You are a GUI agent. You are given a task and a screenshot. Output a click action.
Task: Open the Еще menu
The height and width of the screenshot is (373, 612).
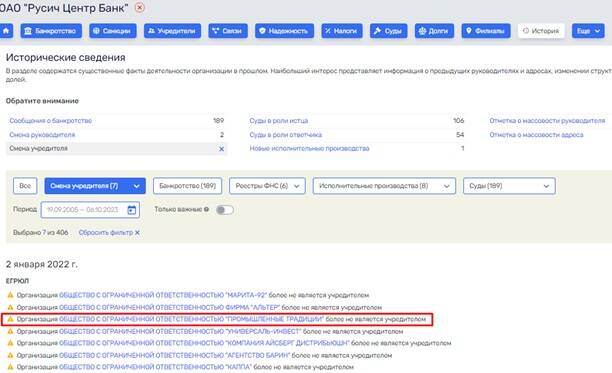pyautogui.click(x=588, y=31)
